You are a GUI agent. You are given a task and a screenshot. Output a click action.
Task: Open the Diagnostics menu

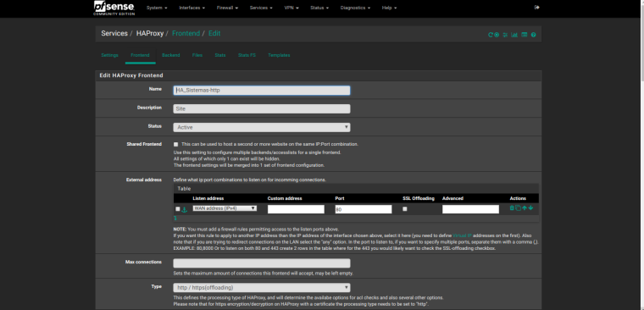point(355,8)
